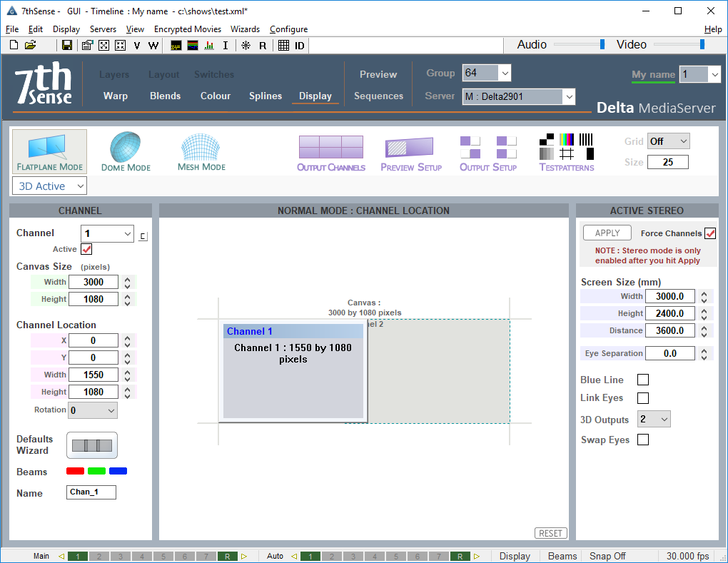
Task: Toggle the channel Active checkbox
Action: pos(86,249)
